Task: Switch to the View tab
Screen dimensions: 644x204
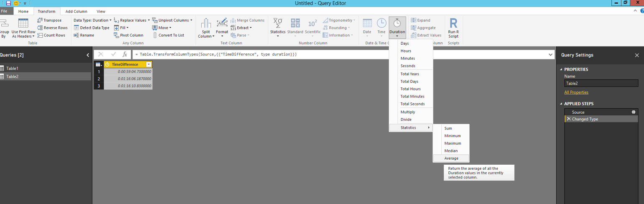Action: pos(101,11)
